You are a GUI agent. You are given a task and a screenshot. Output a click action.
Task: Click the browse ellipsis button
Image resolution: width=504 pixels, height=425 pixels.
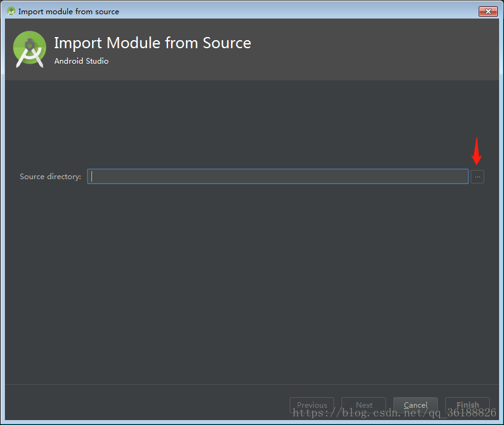[x=477, y=177]
